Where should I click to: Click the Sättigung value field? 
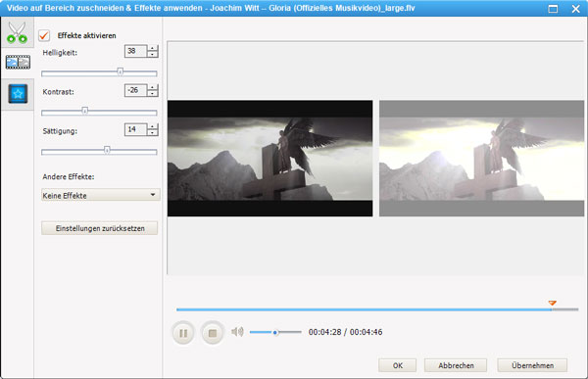click(x=135, y=129)
